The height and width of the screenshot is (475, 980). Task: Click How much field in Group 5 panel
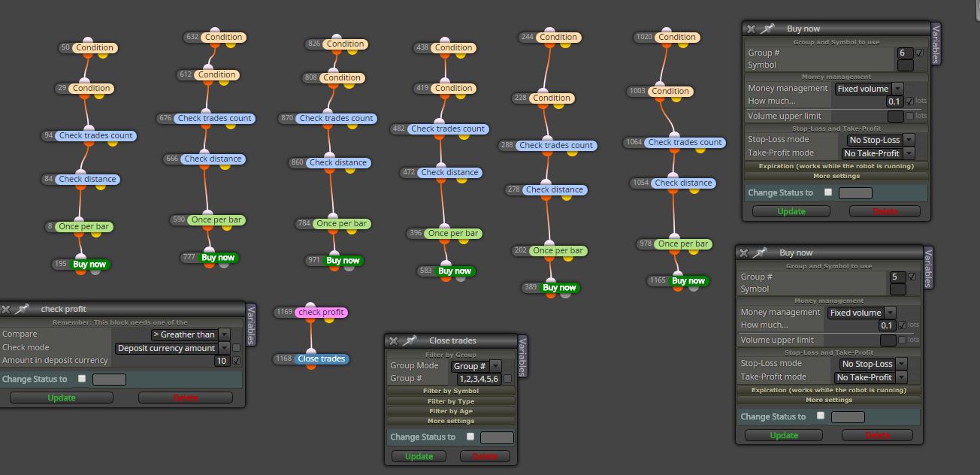[x=887, y=325]
